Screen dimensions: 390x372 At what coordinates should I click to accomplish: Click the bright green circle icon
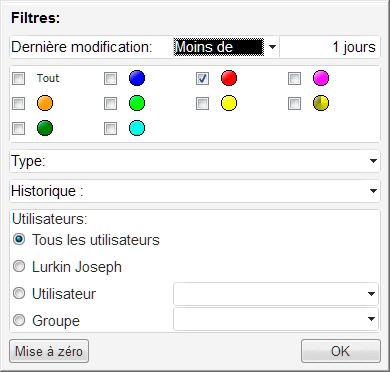(x=137, y=103)
